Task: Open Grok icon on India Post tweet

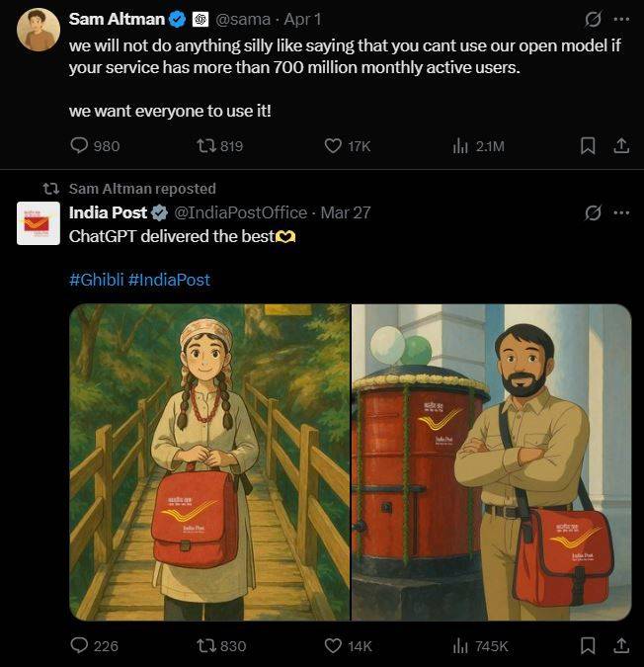Action: (x=594, y=212)
